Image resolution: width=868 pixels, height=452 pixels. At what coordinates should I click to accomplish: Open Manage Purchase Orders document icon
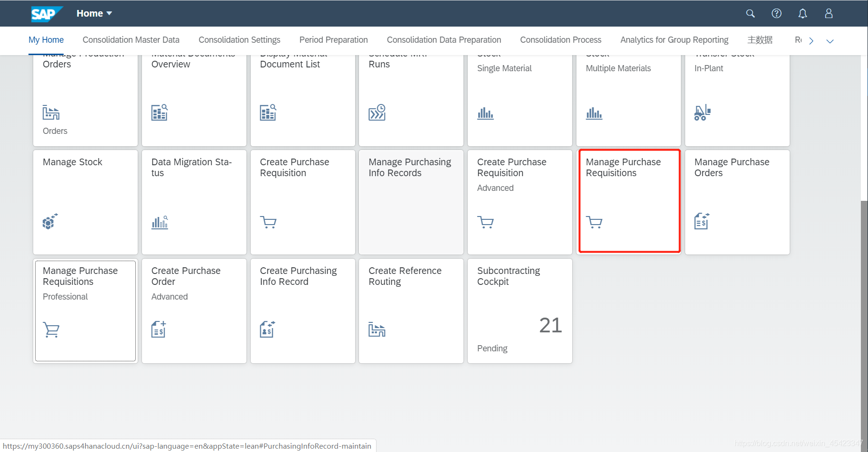click(702, 221)
